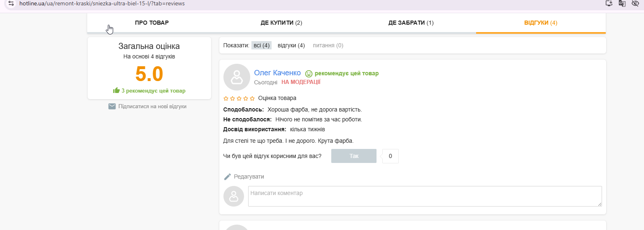Click Олег Каченко's avatar image
644x230 pixels.
point(237,77)
